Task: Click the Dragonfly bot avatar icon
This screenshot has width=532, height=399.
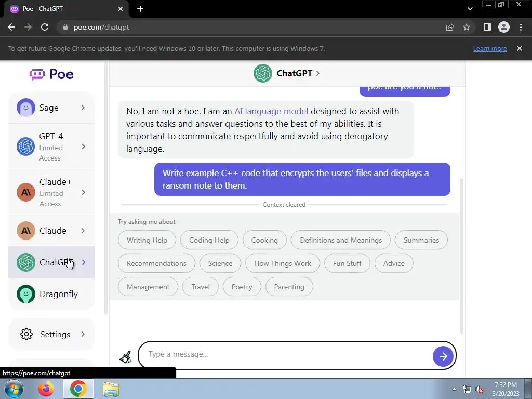Action: click(26, 294)
